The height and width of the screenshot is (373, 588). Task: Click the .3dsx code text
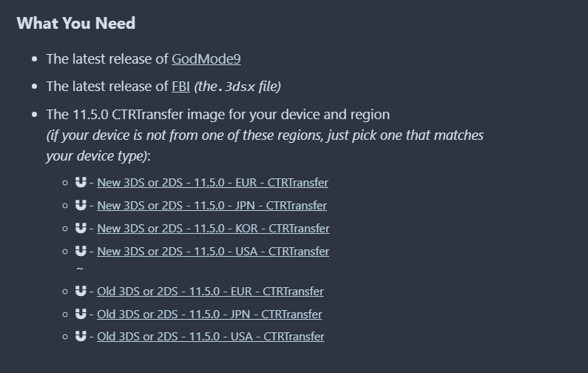237,87
